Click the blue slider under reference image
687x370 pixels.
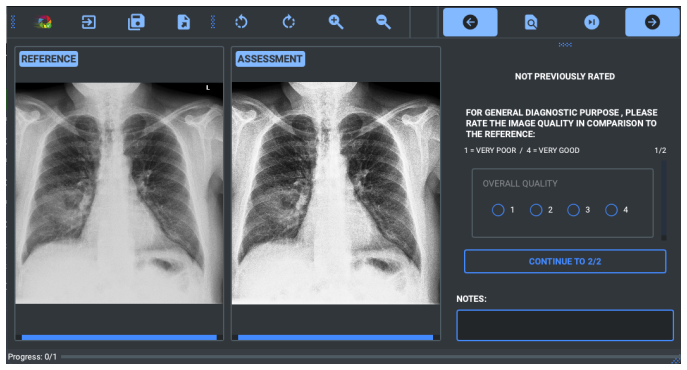pos(119,338)
